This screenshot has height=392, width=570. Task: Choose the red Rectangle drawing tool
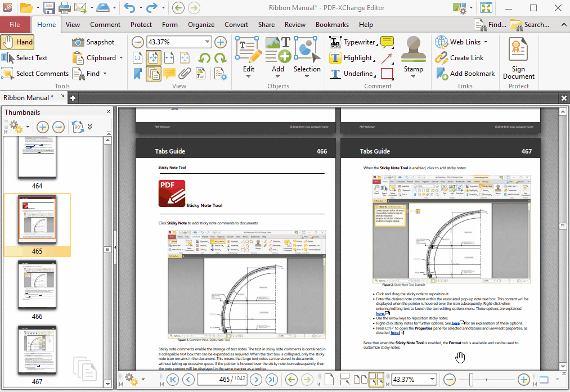[x=387, y=74]
